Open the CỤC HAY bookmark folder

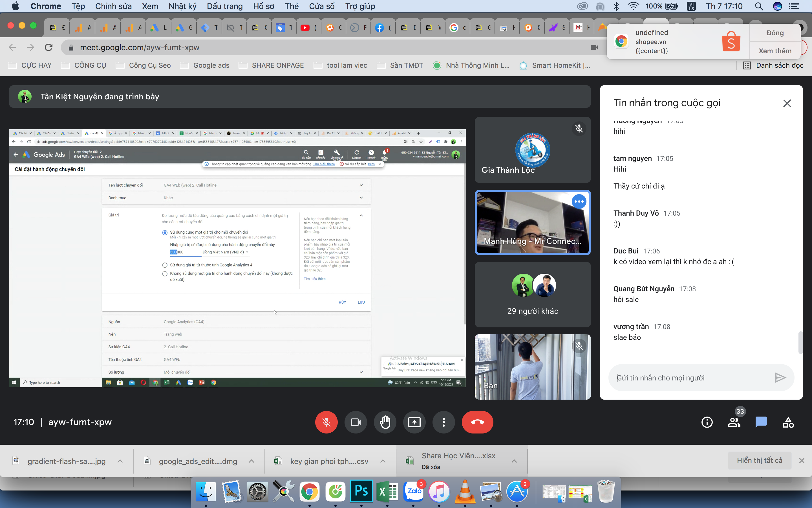point(30,65)
